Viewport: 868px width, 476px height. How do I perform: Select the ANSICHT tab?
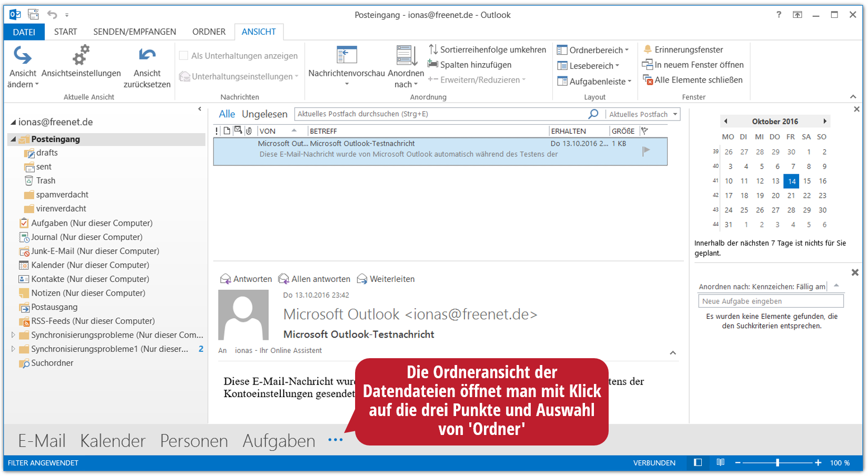point(259,32)
